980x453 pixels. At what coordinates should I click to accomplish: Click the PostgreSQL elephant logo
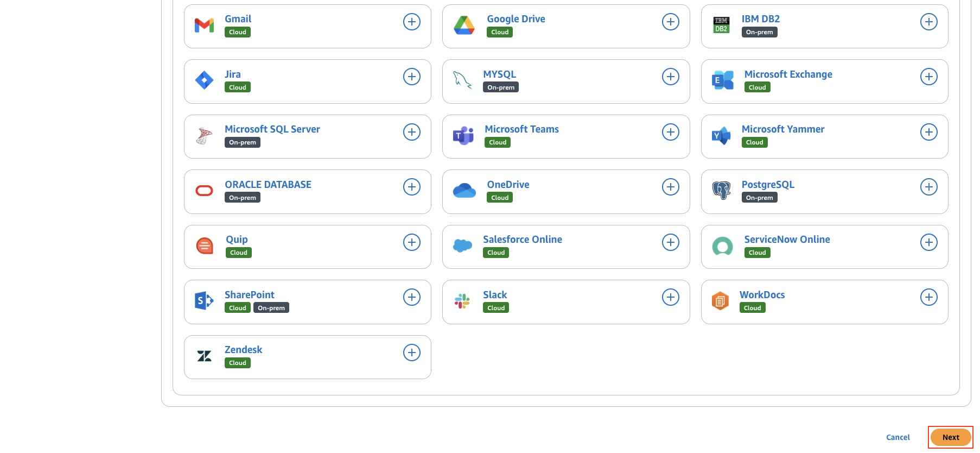721,191
